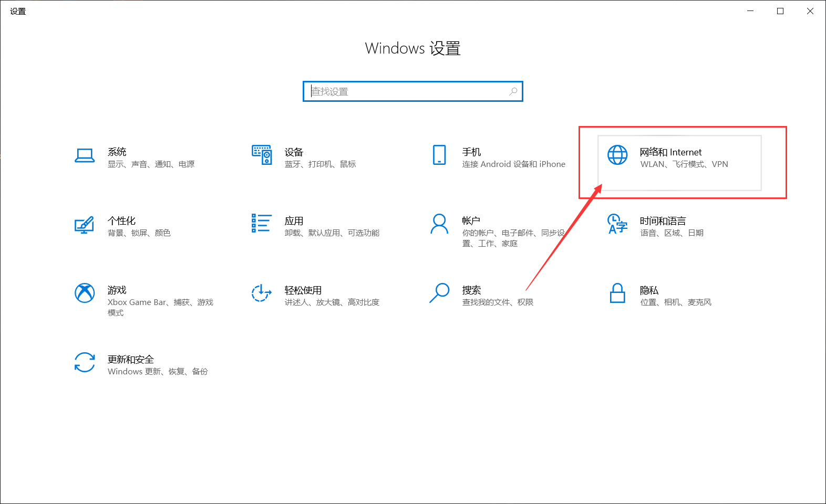The width and height of the screenshot is (826, 504).
Task: Click the description 蓝牙、打印机、鼠标
Action: click(x=321, y=164)
